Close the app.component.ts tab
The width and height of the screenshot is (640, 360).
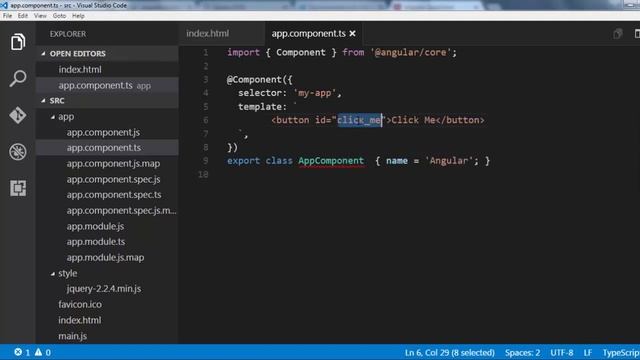pos(352,33)
